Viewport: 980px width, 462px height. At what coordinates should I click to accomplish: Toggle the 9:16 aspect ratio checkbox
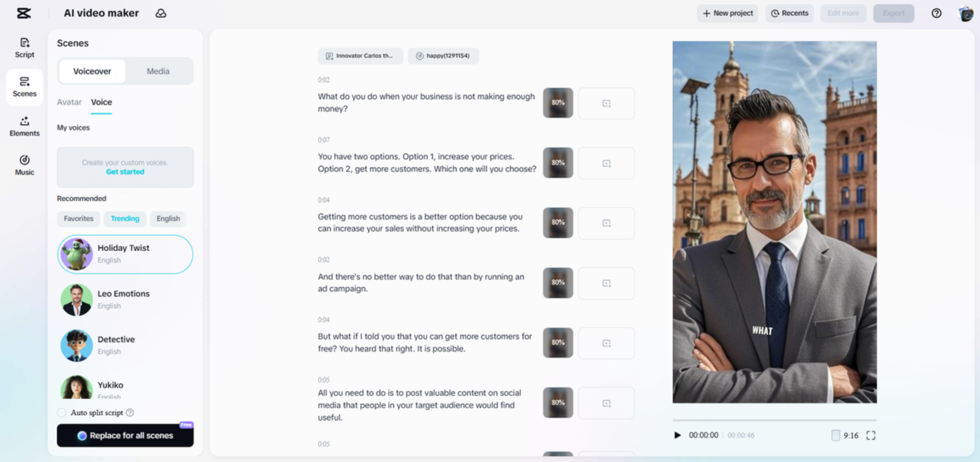(x=835, y=435)
